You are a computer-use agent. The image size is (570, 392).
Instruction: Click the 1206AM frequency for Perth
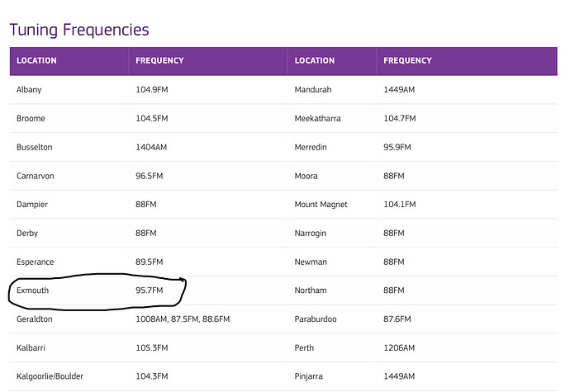(400, 347)
